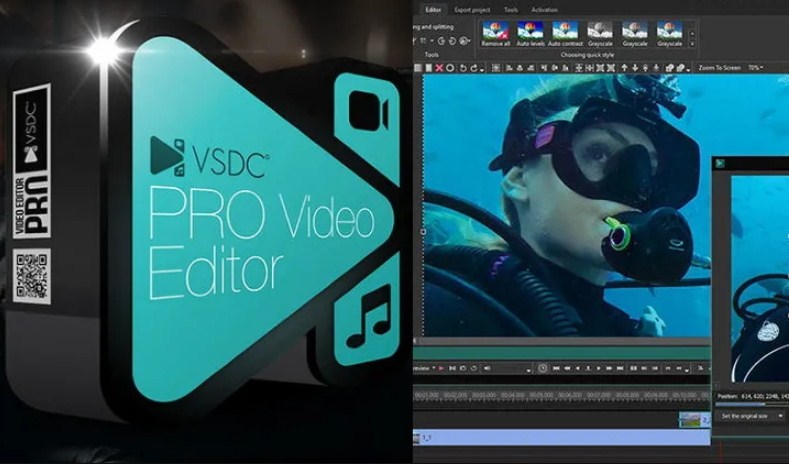Switch to the Editor tab
Screen dimensions: 789x464
coord(433,10)
